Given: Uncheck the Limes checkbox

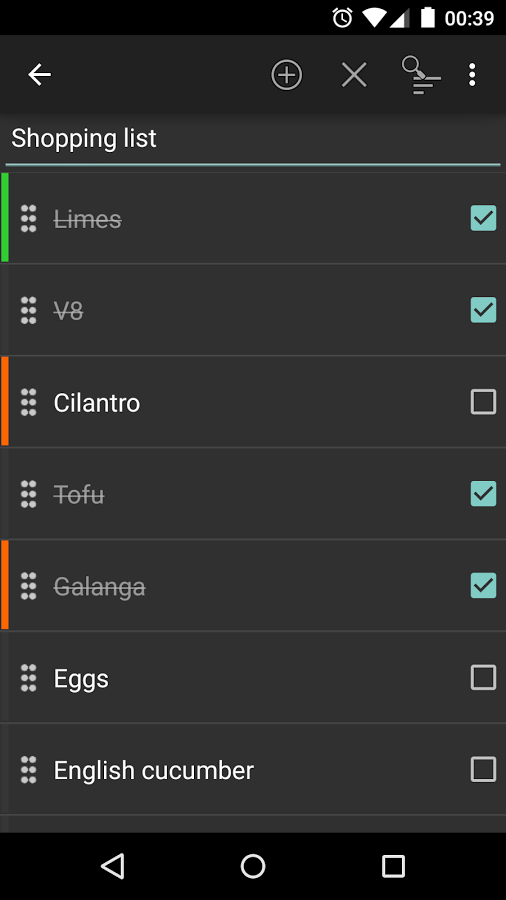Looking at the screenshot, I should pyautogui.click(x=483, y=218).
